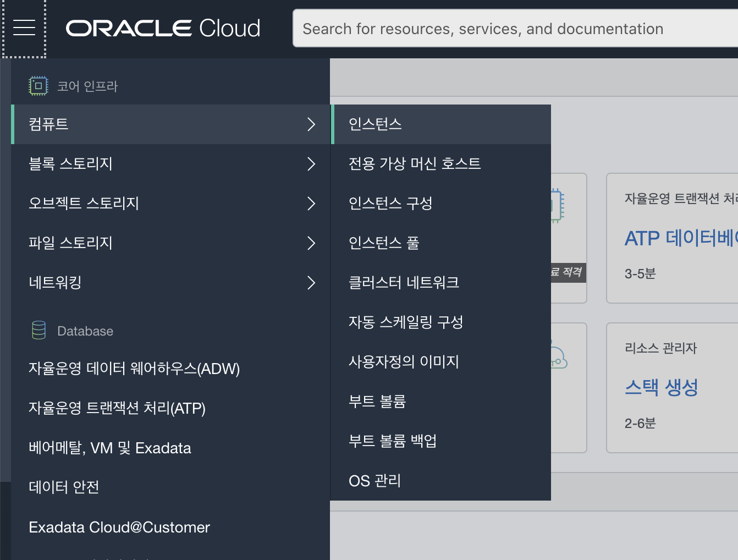Open 인스턴스 구성 submenu entry

tap(441, 204)
